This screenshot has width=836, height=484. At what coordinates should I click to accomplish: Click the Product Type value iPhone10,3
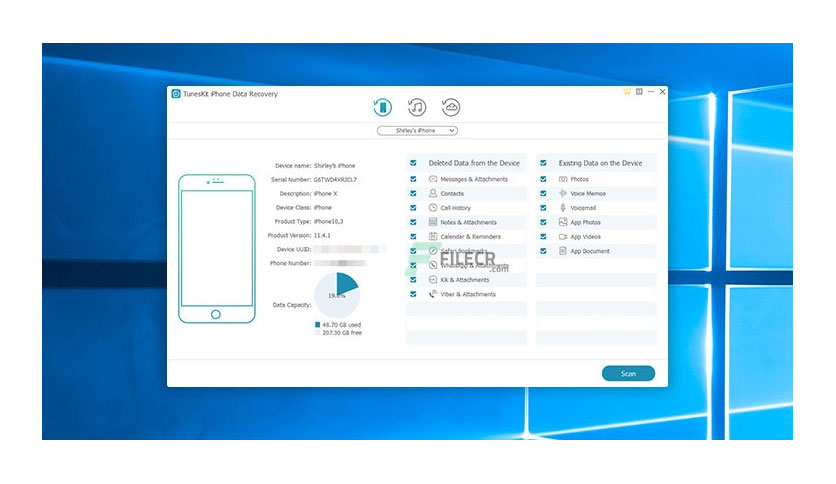click(328, 221)
